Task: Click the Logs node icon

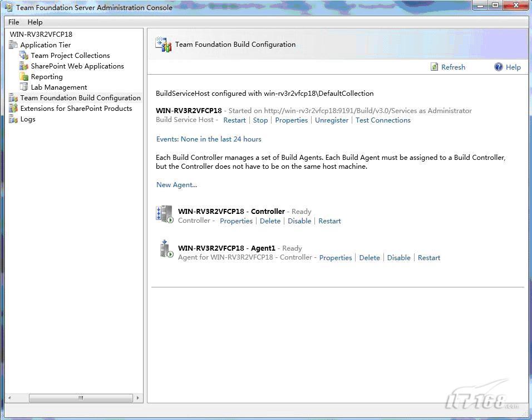Action: [x=13, y=119]
